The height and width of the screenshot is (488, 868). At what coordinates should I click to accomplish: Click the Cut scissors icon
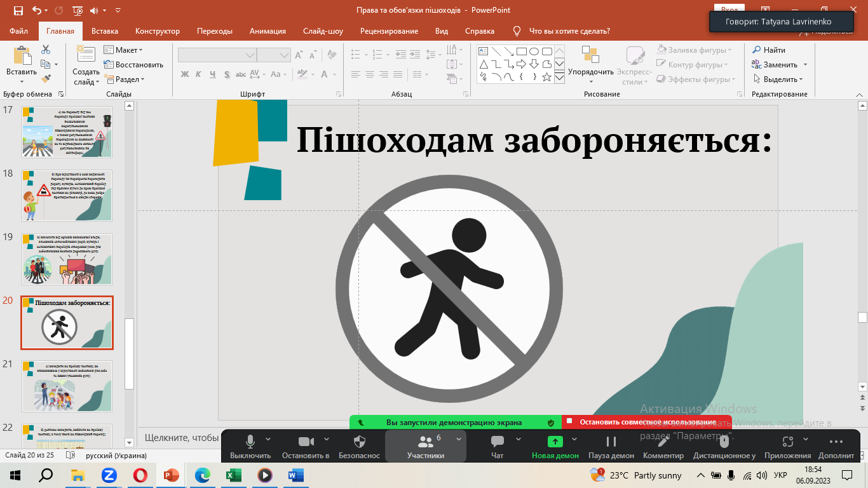pyautogui.click(x=45, y=50)
